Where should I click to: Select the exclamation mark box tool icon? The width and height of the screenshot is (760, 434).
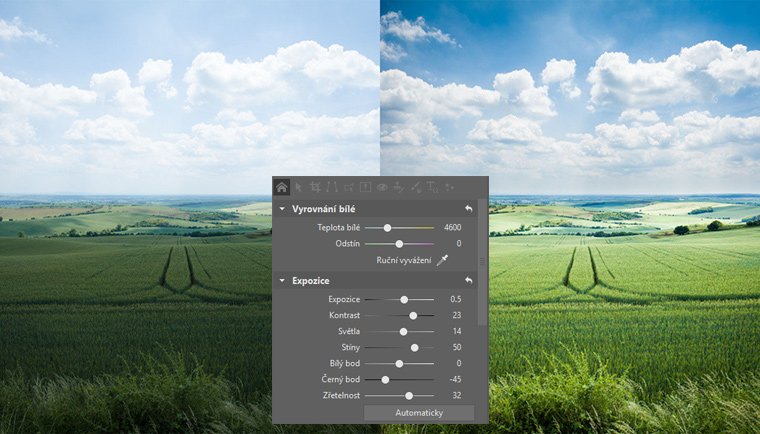(x=366, y=186)
